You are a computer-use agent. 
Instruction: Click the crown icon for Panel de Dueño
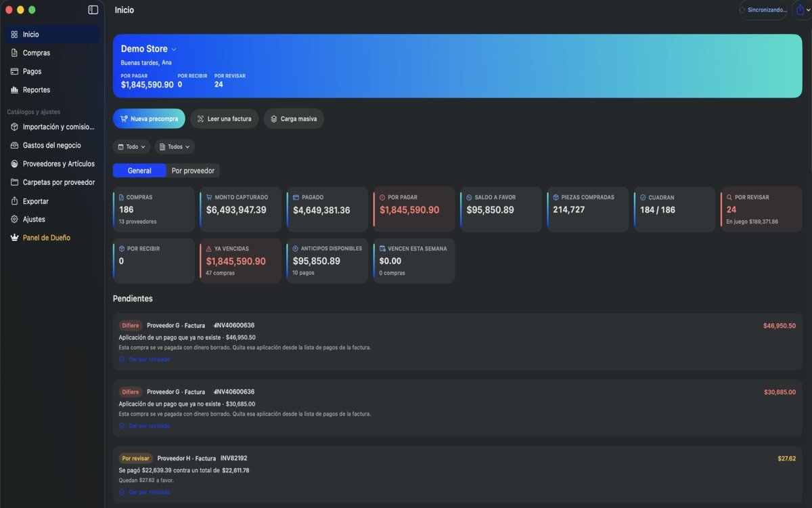click(14, 238)
